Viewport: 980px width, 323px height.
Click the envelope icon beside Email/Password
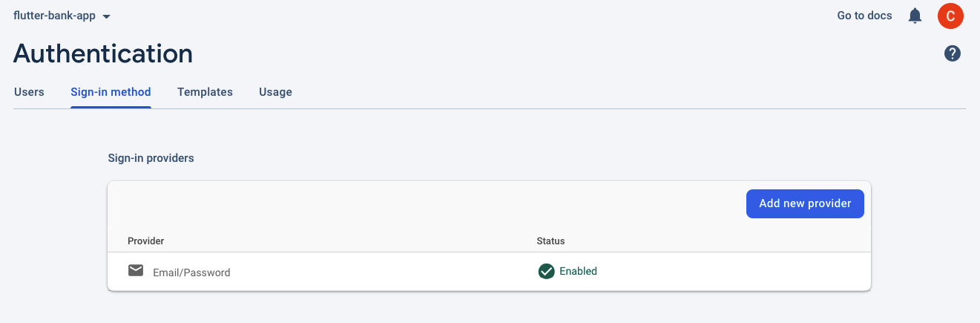(136, 270)
